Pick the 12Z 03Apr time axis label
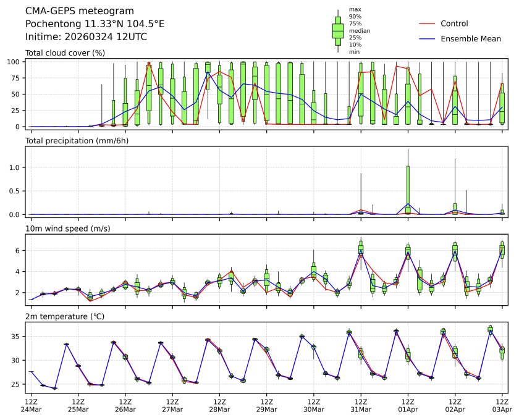The width and height of the screenshot is (519, 420). point(502,405)
